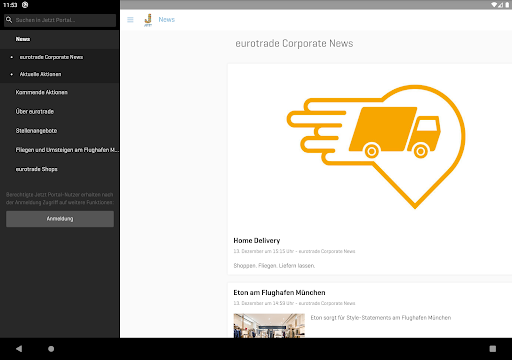Tap the Android recent apps square
512x360 pixels.
(493, 349)
